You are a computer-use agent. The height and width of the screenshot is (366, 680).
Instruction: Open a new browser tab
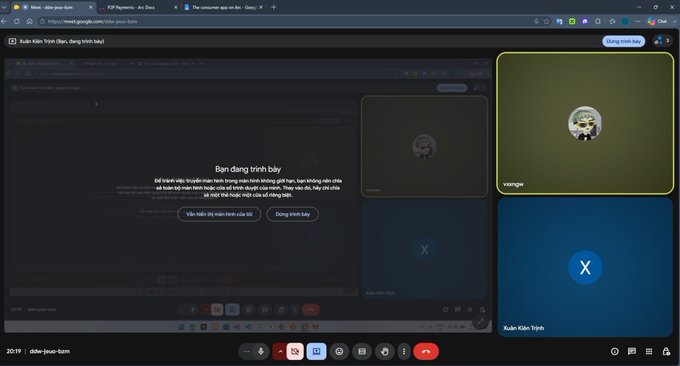click(274, 7)
